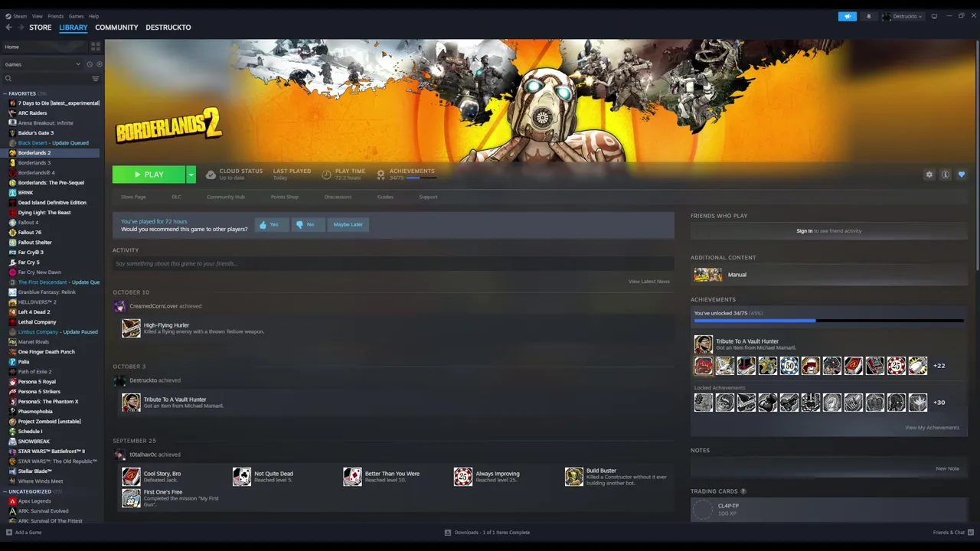Click Better Than You Were achievement icon
This screenshot has height=551, width=980.
(x=352, y=477)
